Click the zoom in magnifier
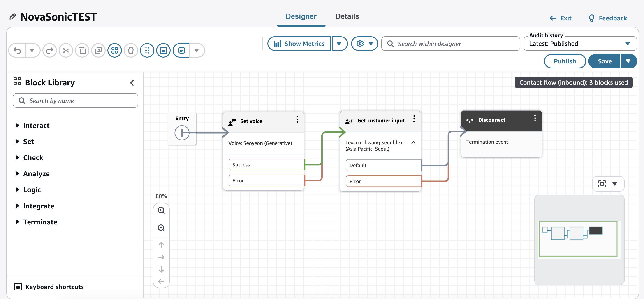 click(161, 210)
